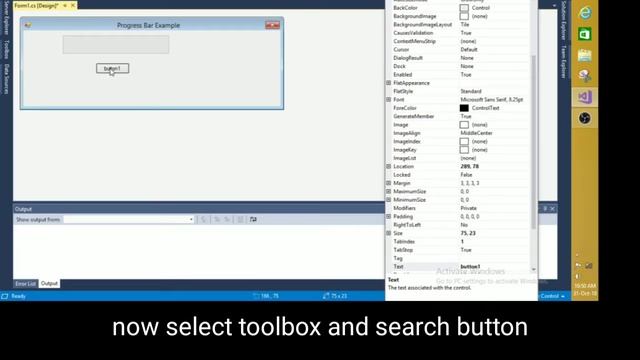Close the Form1.cs [Design] tab
This screenshot has width=640, height=360.
coord(73,5)
